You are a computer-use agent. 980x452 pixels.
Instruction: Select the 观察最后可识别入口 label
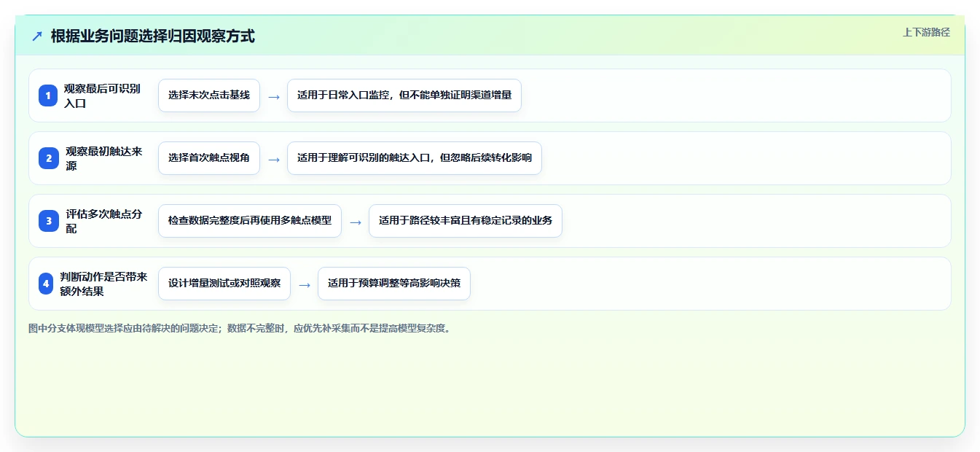102,96
